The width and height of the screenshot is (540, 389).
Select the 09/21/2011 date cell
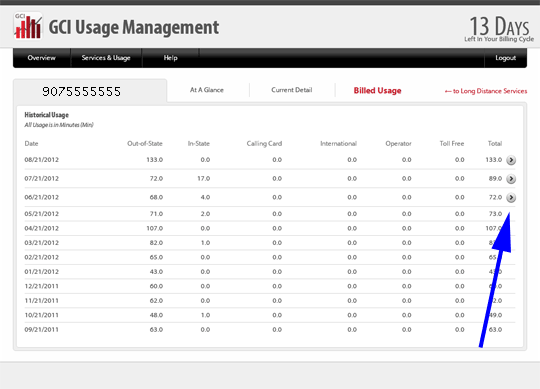tap(42, 329)
